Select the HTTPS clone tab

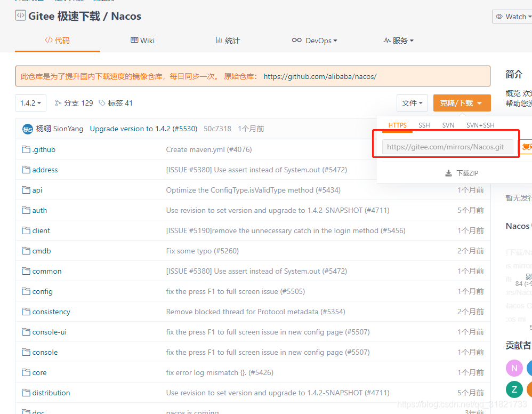coord(397,125)
